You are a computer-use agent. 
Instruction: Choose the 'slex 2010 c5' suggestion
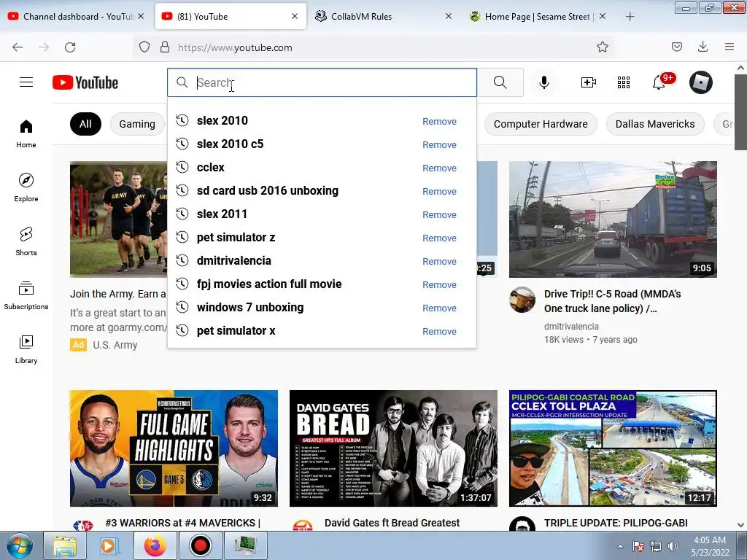point(322,144)
